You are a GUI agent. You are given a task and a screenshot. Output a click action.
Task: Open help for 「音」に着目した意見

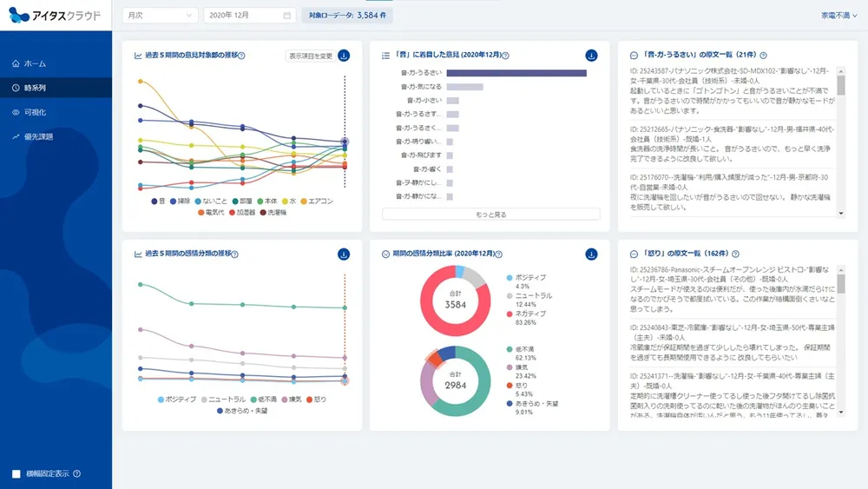tap(505, 56)
